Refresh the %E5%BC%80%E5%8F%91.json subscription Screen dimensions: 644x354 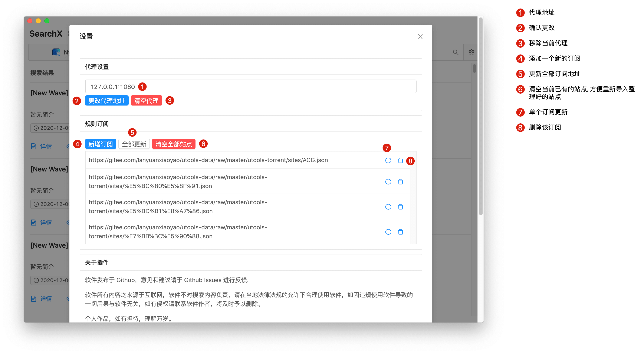coord(388,182)
